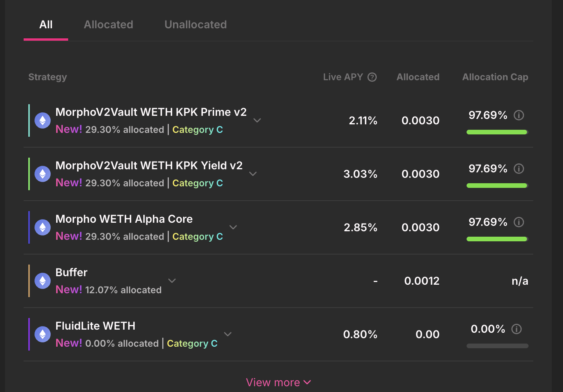Click the KPK Prime v2 allocation cap progress bar

click(x=497, y=132)
